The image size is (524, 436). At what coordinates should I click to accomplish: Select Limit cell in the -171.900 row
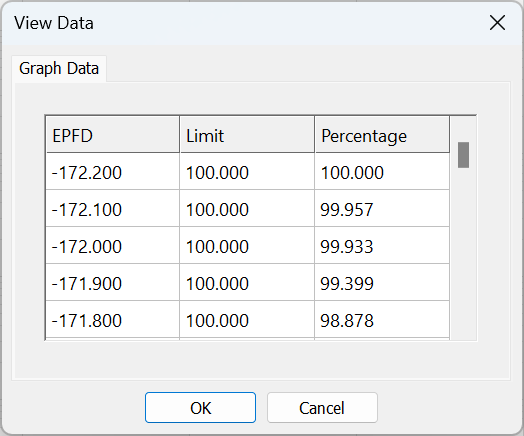pos(247,283)
